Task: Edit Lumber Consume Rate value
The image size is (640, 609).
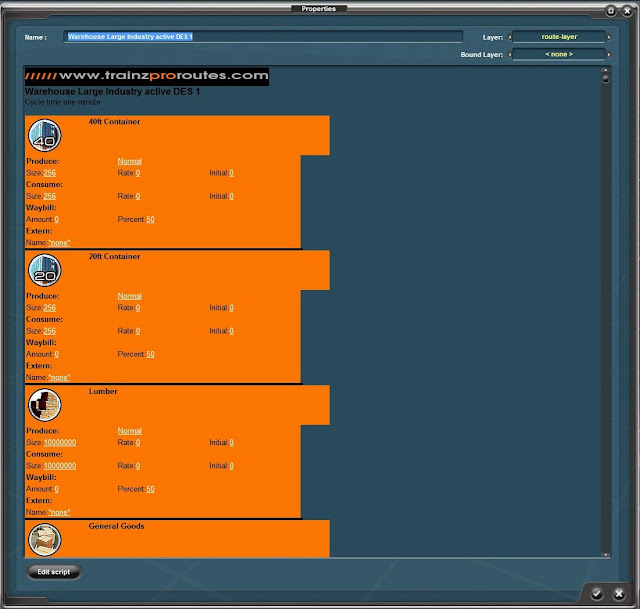Action: click(x=138, y=465)
